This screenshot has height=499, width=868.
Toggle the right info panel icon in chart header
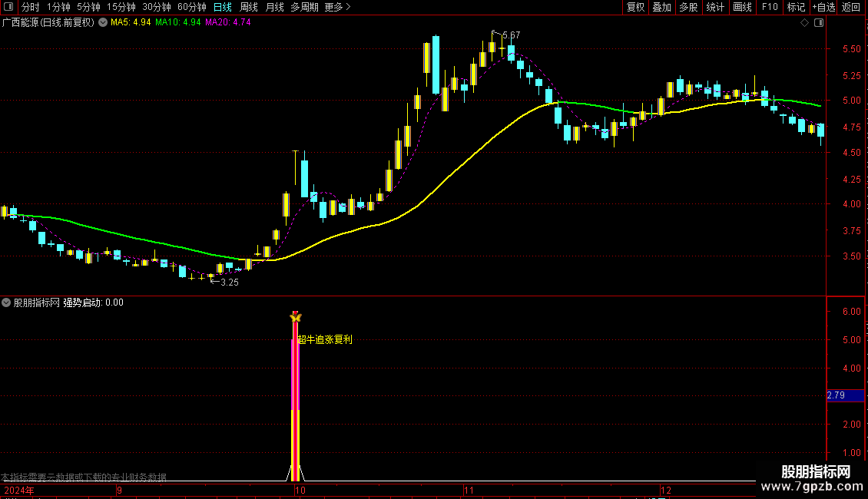tap(819, 23)
